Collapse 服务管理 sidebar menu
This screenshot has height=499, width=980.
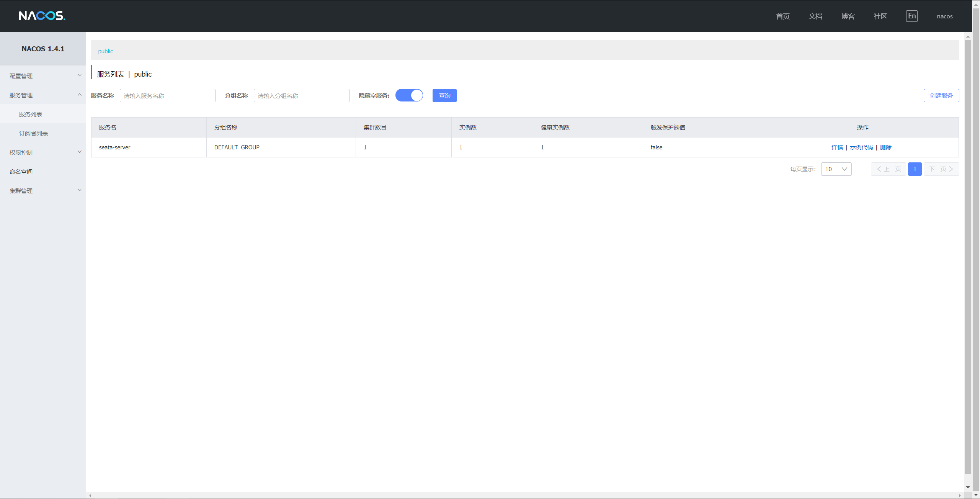click(x=43, y=95)
